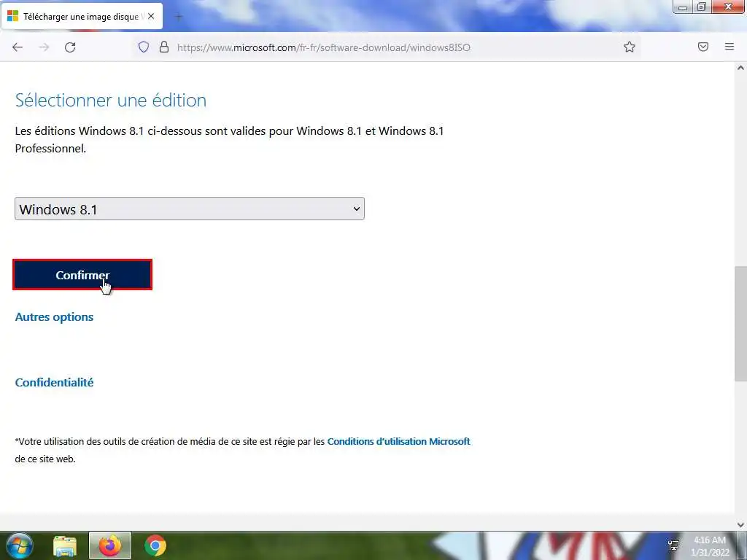Open the Firefox hamburger menu
The image size is (747, 560).
729,47
